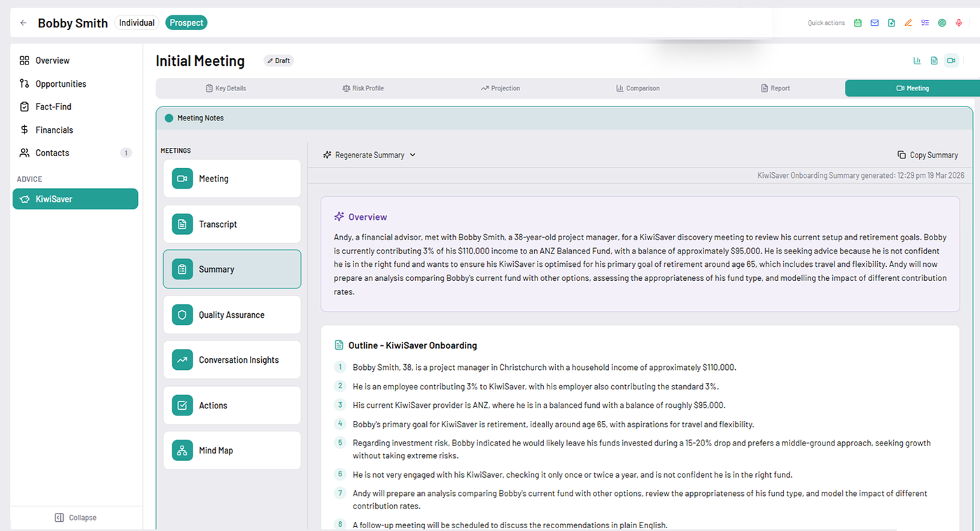980x531 pixels.
Task: Navigate to Financials in the sidebar
Action: coord(53,130)
